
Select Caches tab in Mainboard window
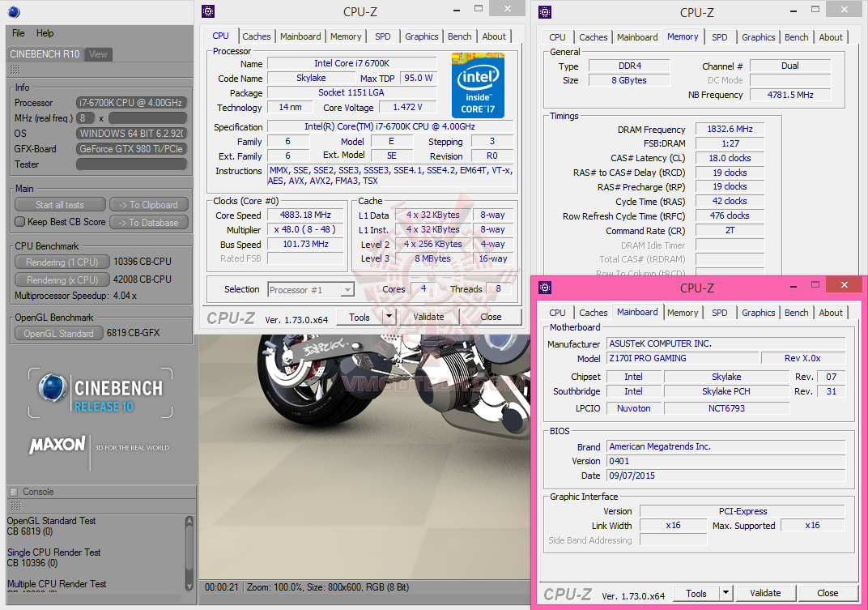(593, 313)
